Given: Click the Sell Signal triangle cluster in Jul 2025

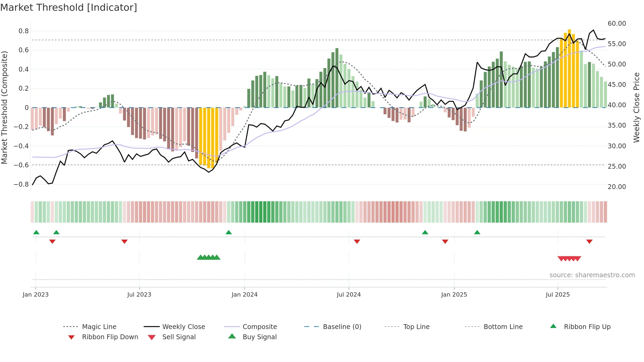Looking at the screenshot, I should click(x=569, y=259).
